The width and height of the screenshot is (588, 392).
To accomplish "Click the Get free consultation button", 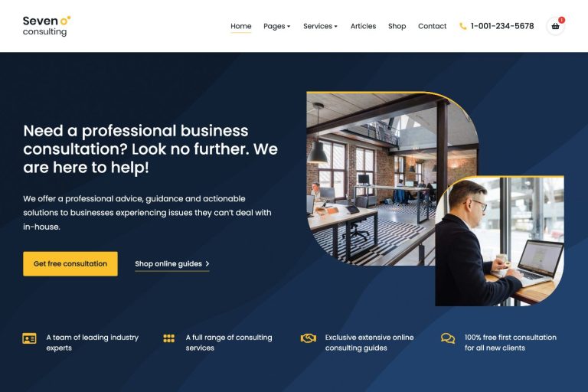I will coord(70,263).
